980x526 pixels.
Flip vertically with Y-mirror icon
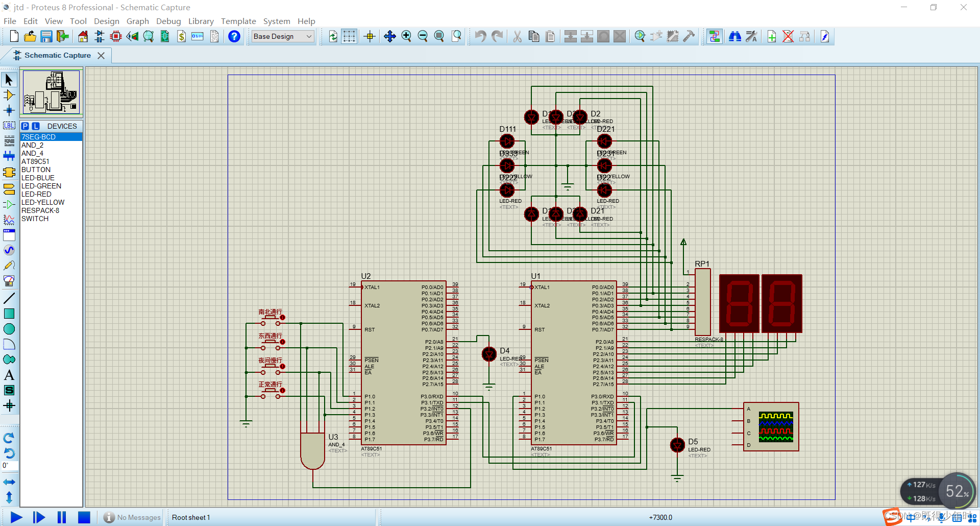9,497
